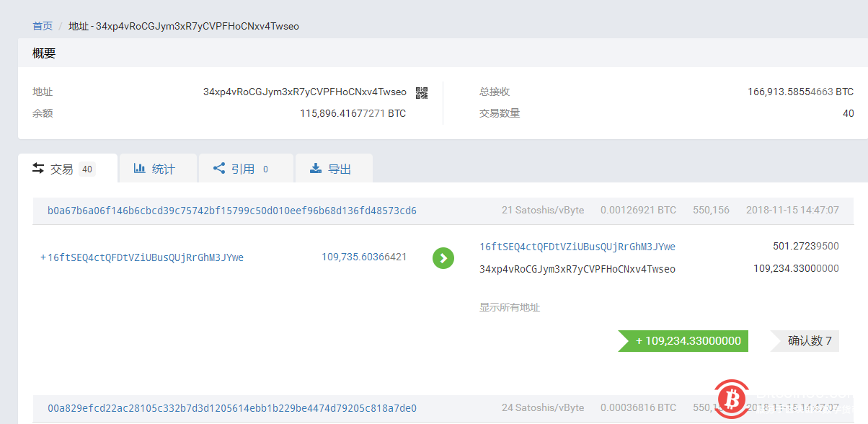Click output address 16ftSEQ4ctQFDtVZi link
The width and height of the screenshot is (868, 424).
pos(577,247)
